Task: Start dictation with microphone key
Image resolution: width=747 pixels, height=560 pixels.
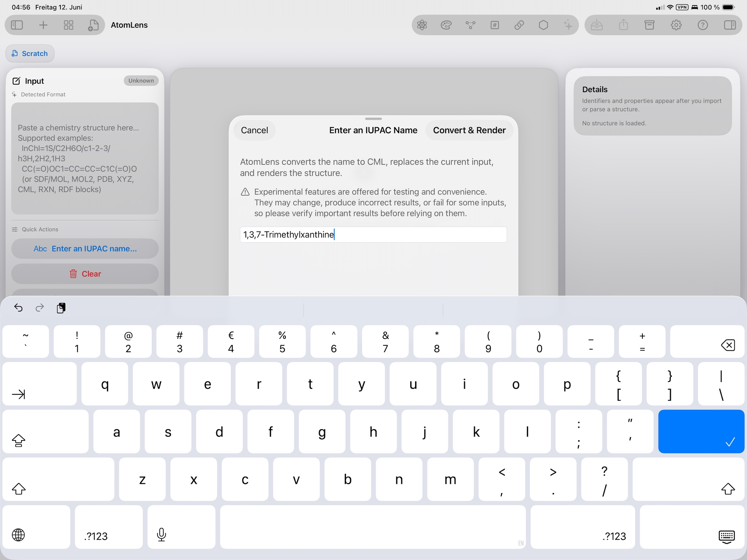Action: (x=181, y=527)
